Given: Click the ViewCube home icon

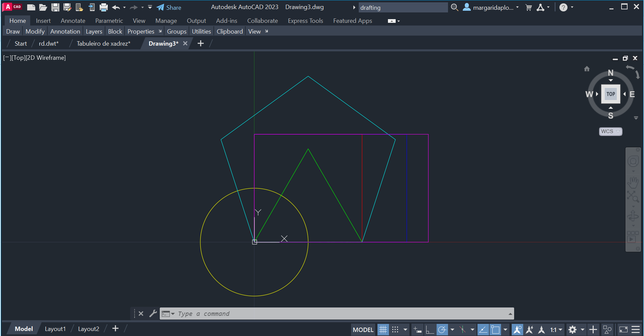Looking at the screenshot, I should click(x=587, y=69).
